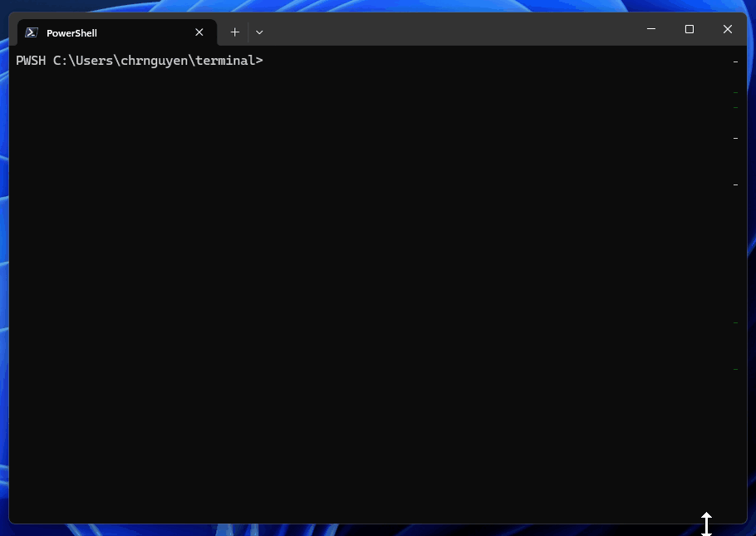
Task: Maximize the Terminal window
Action: 690,29
